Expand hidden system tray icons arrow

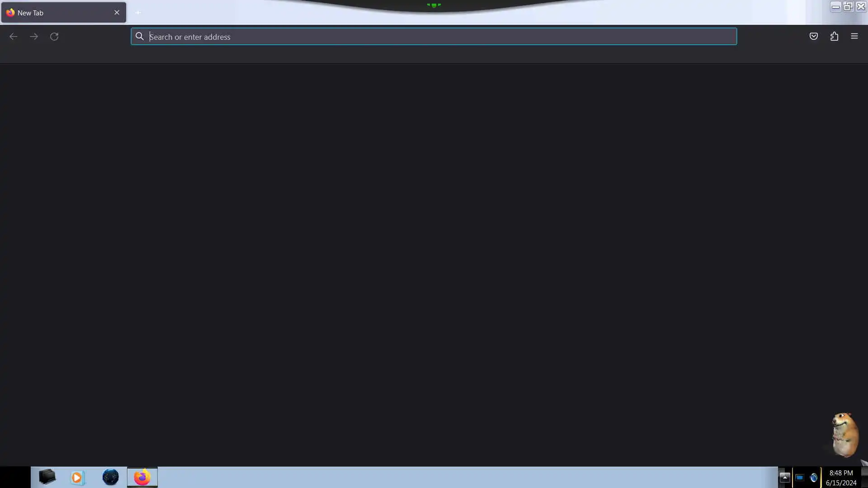click(x=784, y=477)
